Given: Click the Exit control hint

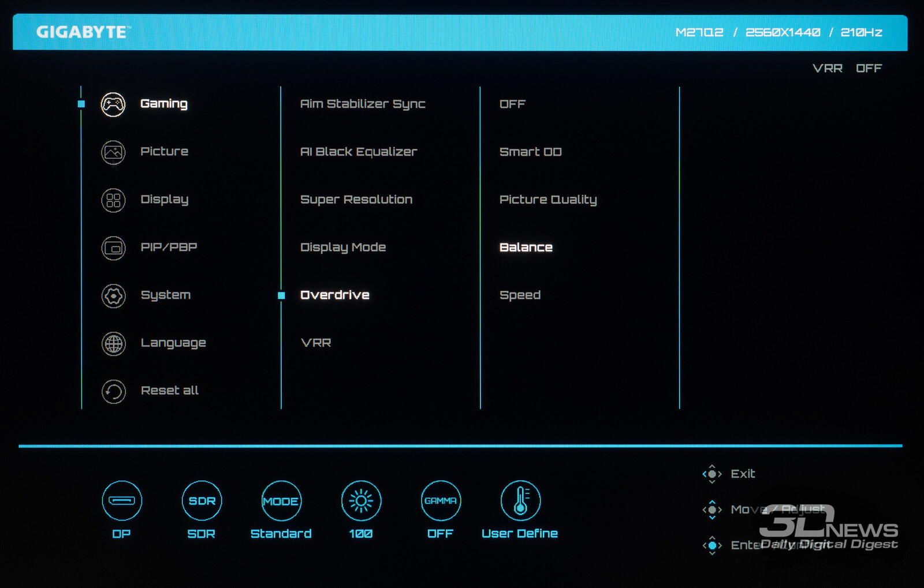Looking at the screenshot, I should [742, 474].
